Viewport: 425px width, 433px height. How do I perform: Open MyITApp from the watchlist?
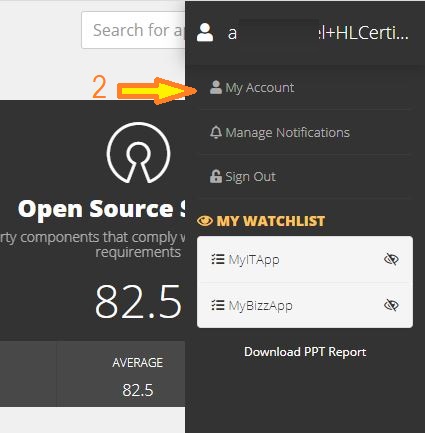(x=305, y=259)
